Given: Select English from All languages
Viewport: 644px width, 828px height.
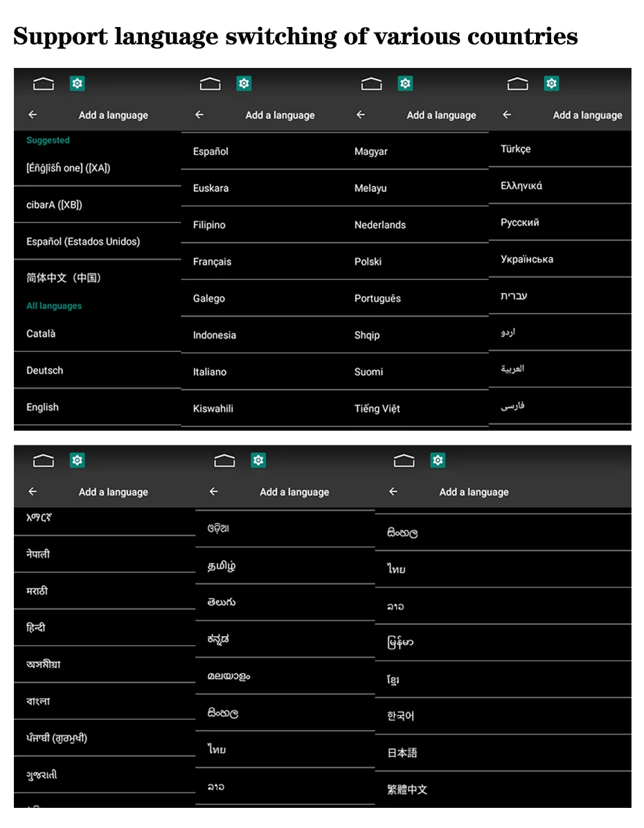Looking at the screenshot, I should coord(97,407).
